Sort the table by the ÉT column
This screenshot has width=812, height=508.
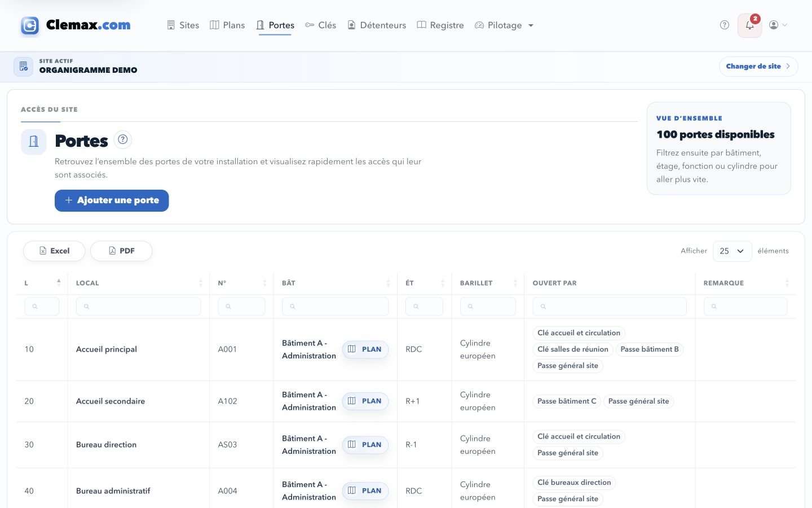(x=425, y=283)
